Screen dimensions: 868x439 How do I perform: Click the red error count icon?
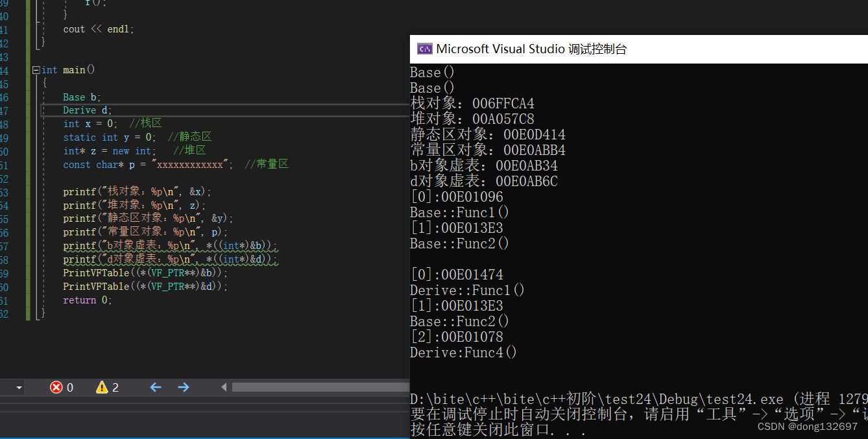[56, 387]
